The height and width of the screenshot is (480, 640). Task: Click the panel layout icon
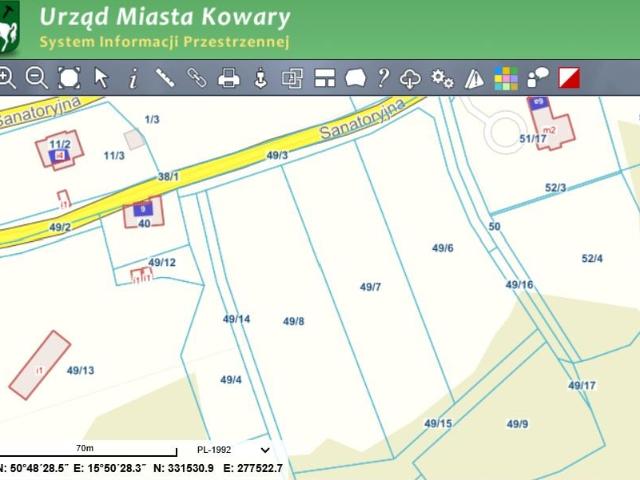coord(324,78)
